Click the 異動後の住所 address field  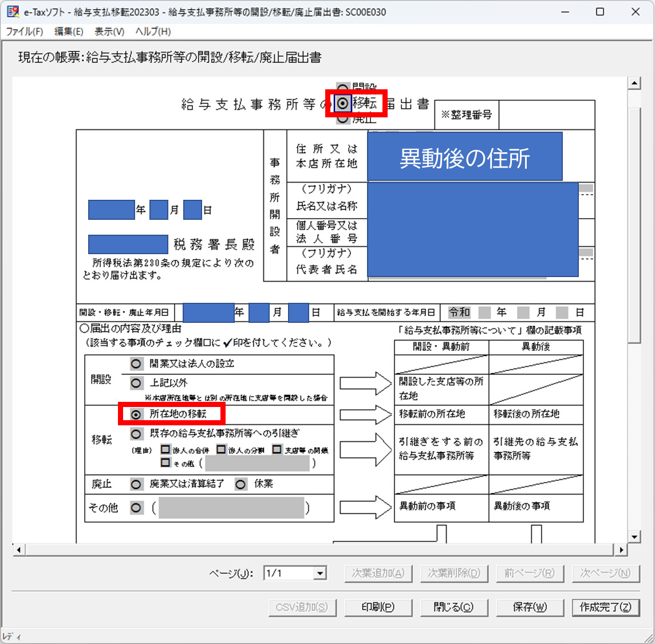pos(464,157)
